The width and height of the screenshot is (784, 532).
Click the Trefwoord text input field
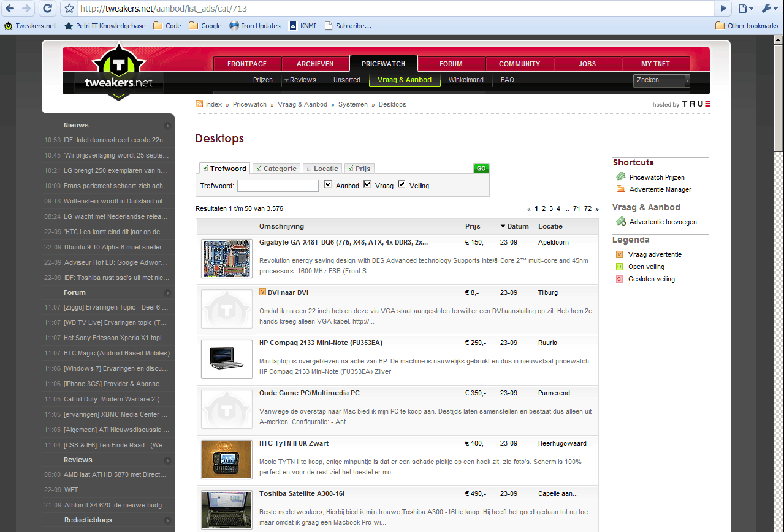tap(278, 185)
